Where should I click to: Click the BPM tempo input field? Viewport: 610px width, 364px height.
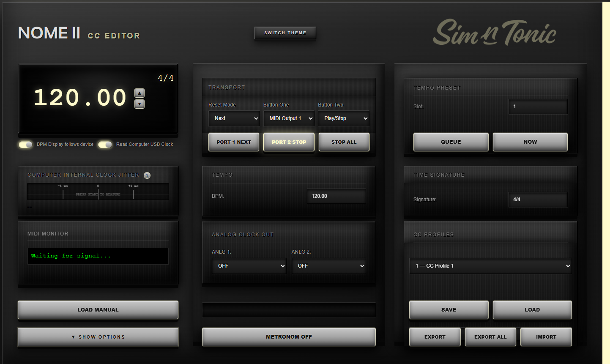click(x=336, y=196)
